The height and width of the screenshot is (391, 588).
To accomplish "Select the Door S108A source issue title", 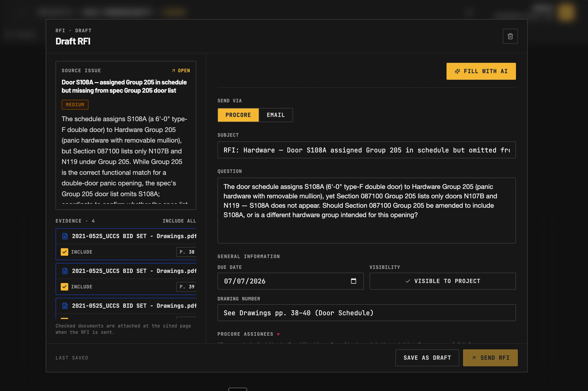I will pyautogui.click(x=124, y=86).
